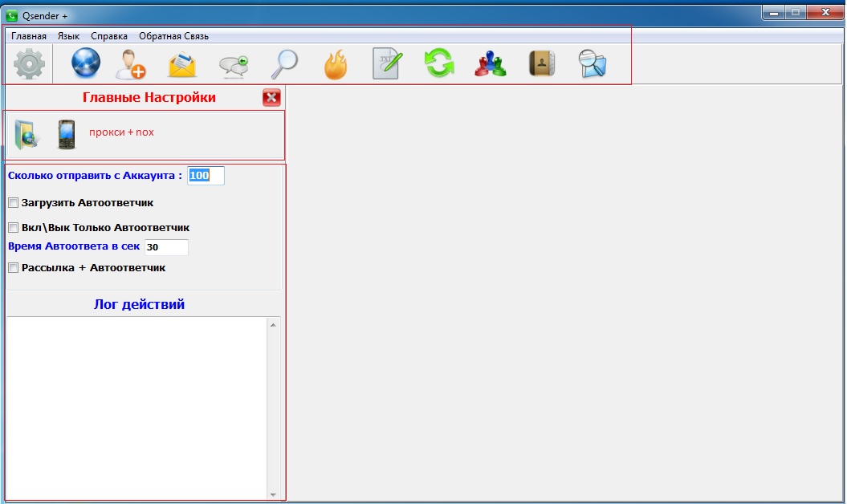Close the Главные Настройки panel
847x504 pixels.
(271, 97)
